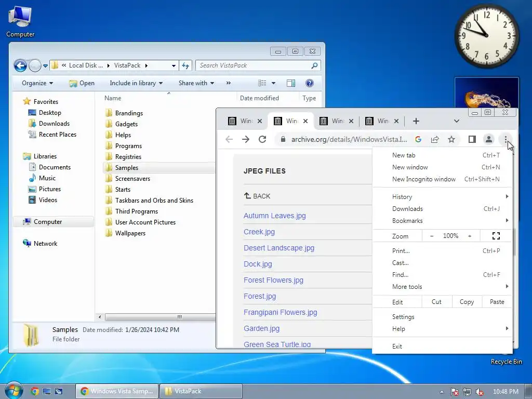Click the BACK link on the JPEG files page
532x399 pixels.
(x=257, y=196)
